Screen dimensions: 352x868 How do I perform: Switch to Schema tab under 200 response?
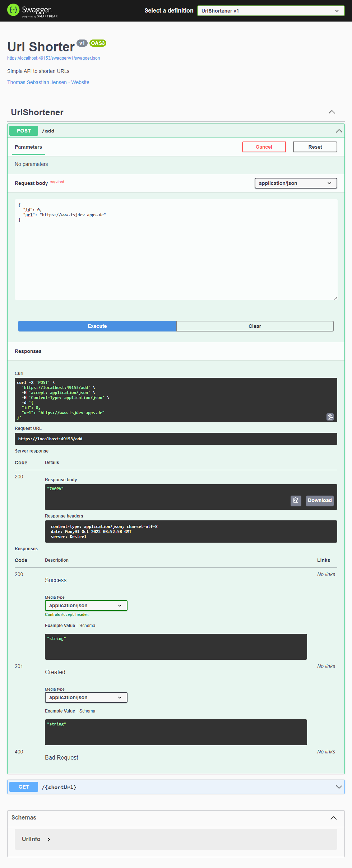[87, 626]
